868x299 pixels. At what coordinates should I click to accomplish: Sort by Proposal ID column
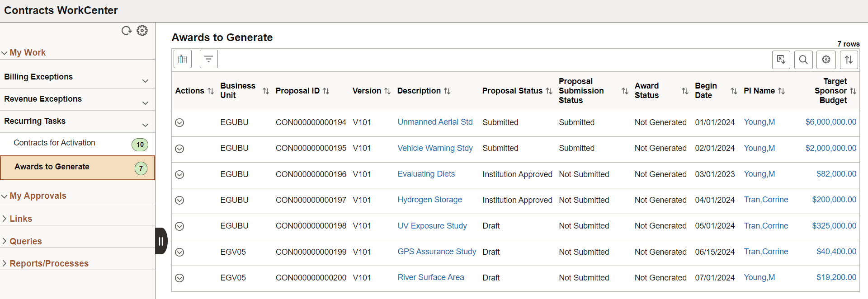pyautogui.click(x=326, y=91)
